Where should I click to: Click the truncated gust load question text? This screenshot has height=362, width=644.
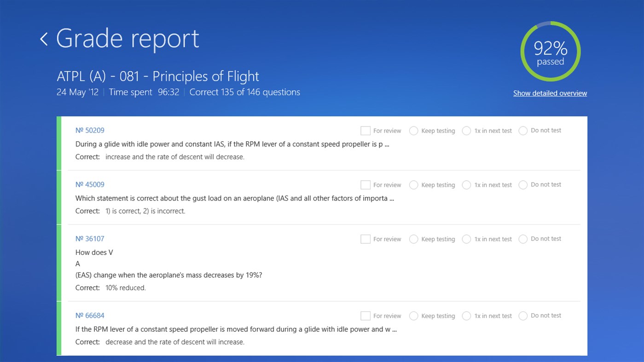click(x=234, y=199)
